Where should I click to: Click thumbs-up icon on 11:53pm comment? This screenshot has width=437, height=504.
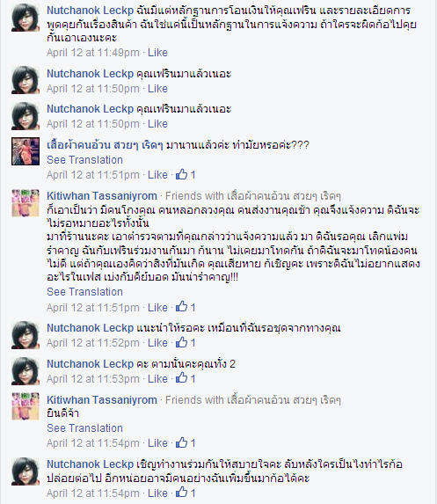(181, 378)
